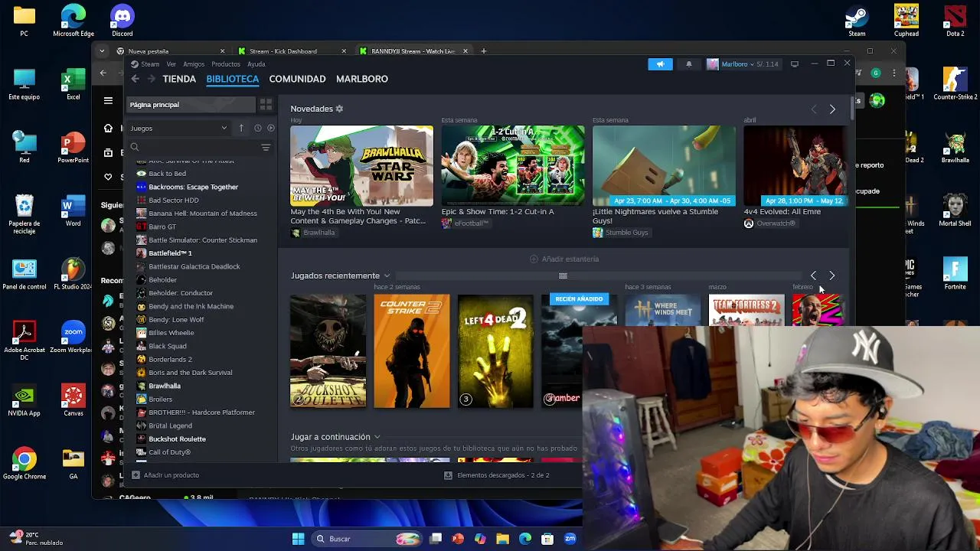Open Discord desktop shortcut
The image size is (980, 551).
(x=122, y=21)
